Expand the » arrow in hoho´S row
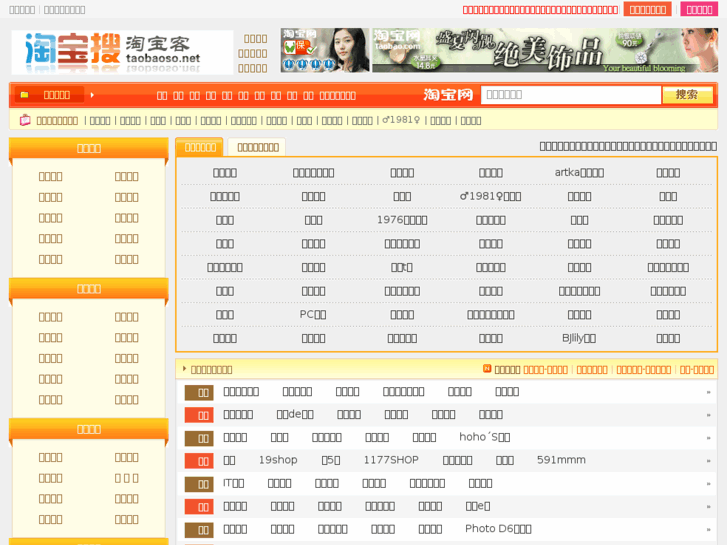727x545 pixels. (x=708, y=438)
